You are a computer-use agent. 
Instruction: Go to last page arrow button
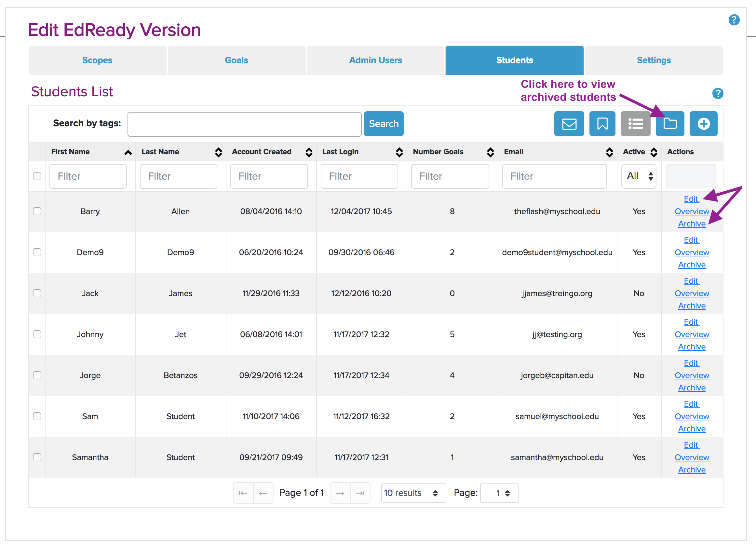(360, 493)
